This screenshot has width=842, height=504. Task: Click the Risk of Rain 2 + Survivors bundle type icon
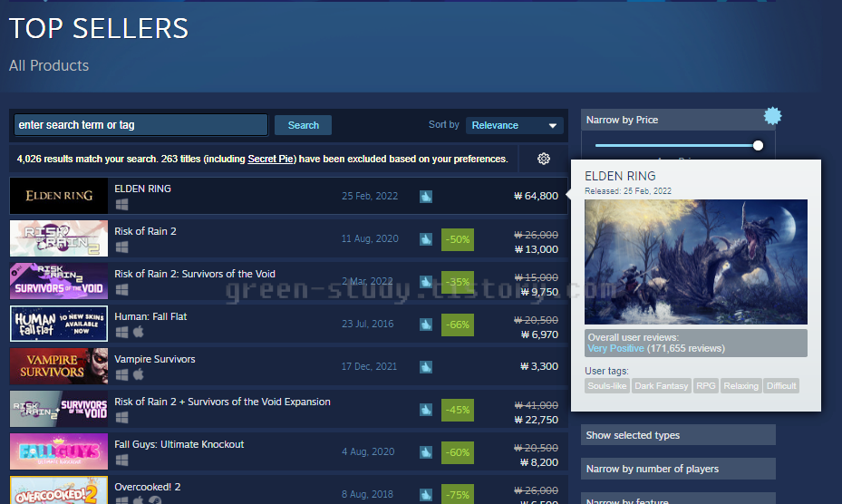coord(426,410)
